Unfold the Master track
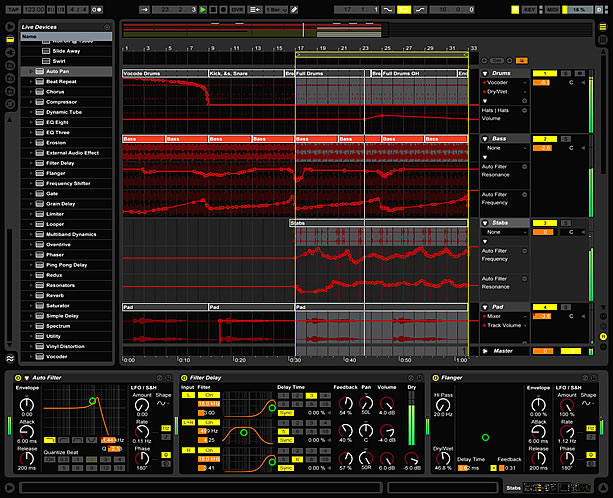The width and height of the screenshot is (613, 498). (x=485, y=351)
